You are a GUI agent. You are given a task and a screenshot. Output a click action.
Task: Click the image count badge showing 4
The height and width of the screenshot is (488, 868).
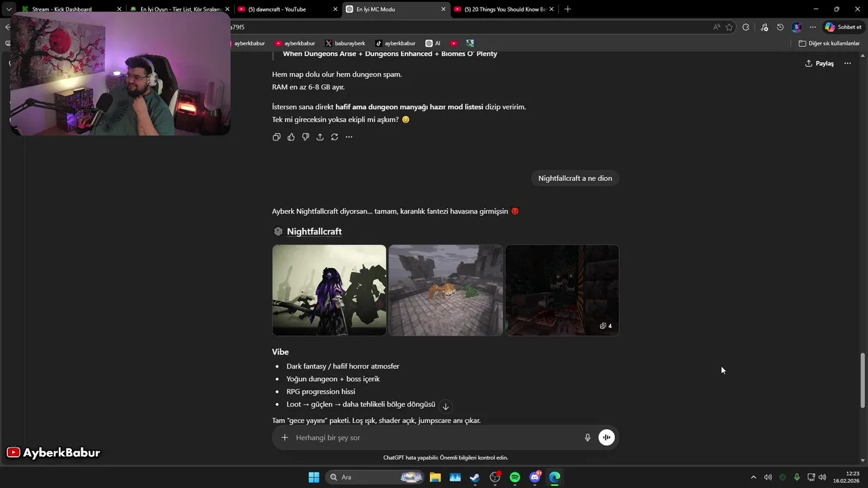coord(606,326)
